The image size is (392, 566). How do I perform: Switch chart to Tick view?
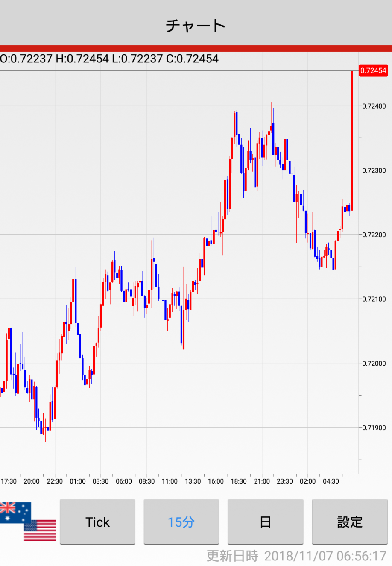[97, 522]
